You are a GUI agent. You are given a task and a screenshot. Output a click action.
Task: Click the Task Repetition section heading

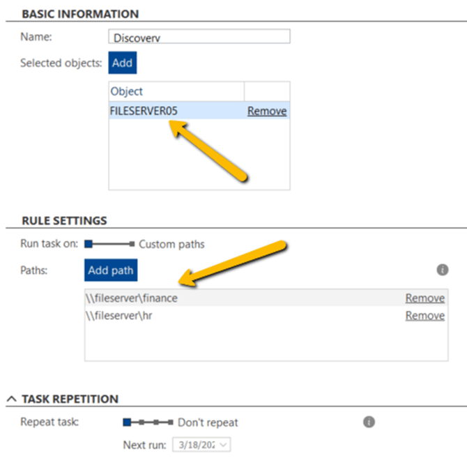coord(70,399)
